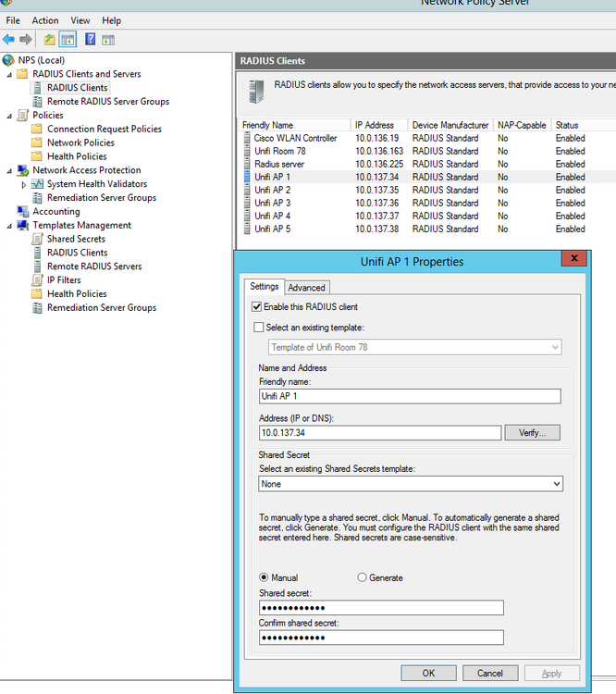Sort by the Device Manufacturer column header
This screenshot has width=616, height=694.
point(451,125)
